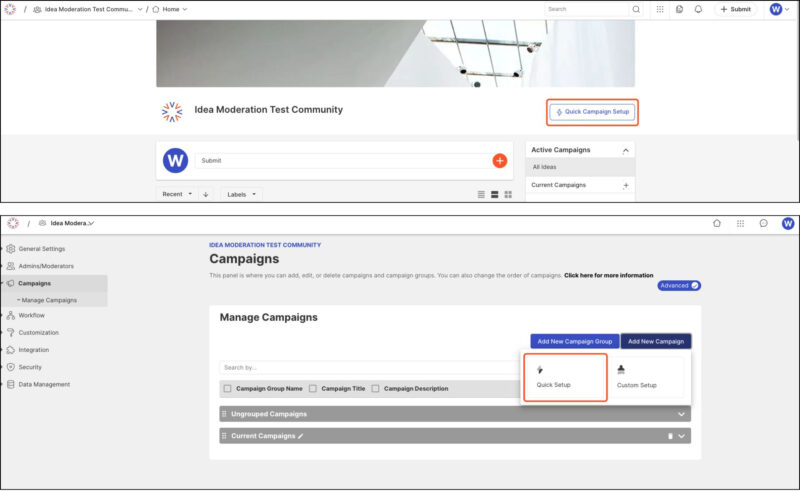Open General Settings in the sidebar
Screen dimensions: 800x491
pos(41,248)
